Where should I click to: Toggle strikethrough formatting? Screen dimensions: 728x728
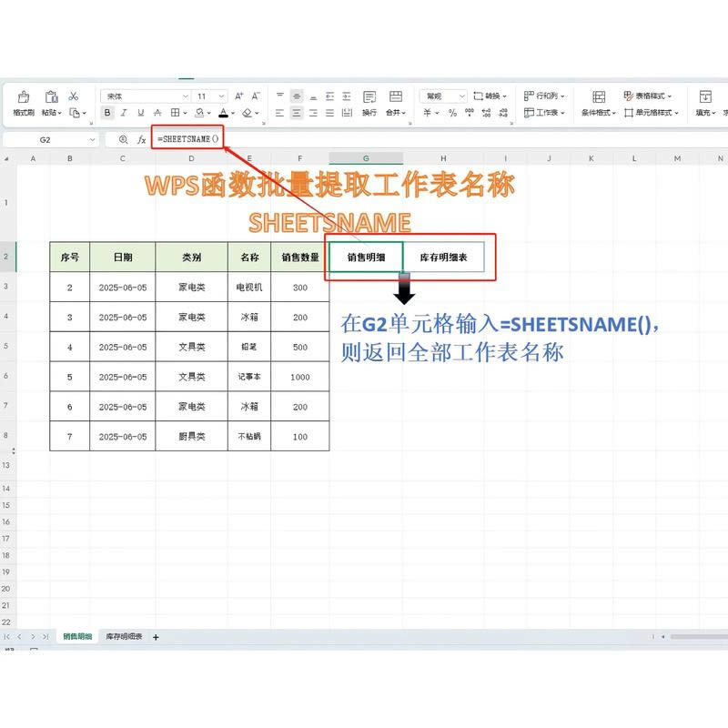[x=157, y=113]
